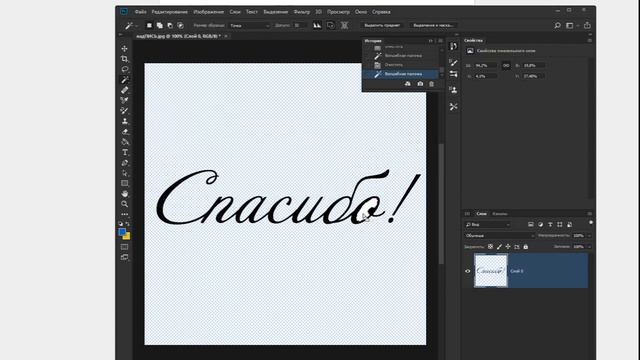640x360 pixels.
Task: Open the History panel menu
Action: [440, 41]
